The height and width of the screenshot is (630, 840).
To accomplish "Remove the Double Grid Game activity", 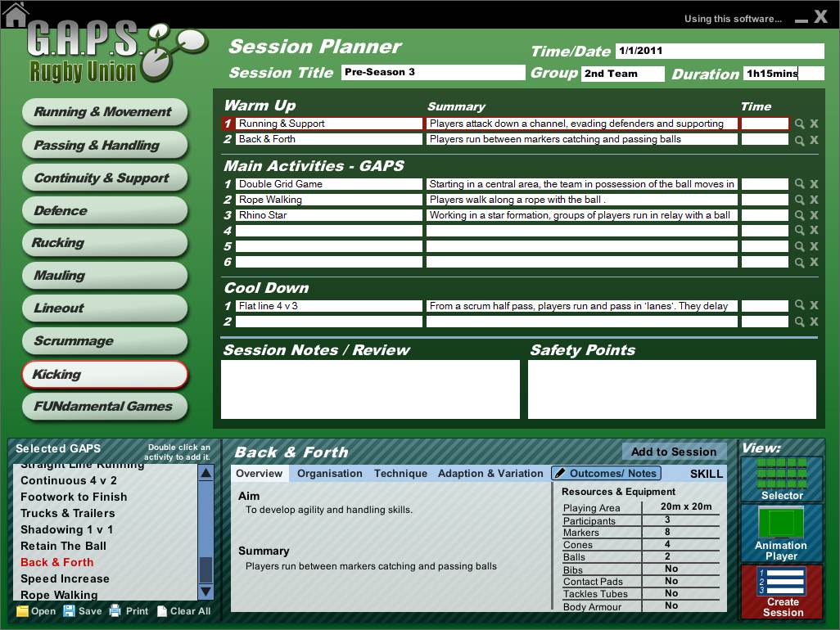I will pos(815,183).
